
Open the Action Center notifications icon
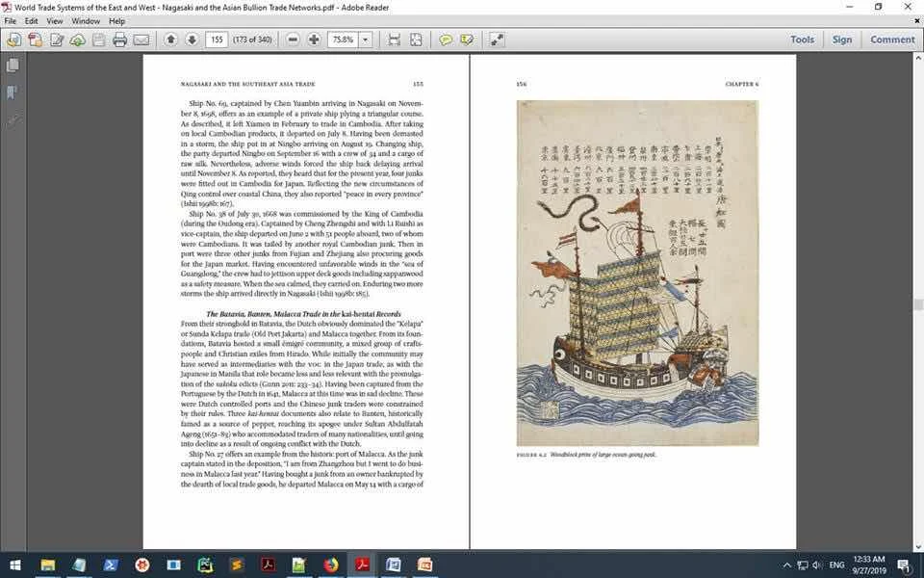(x=905, y=565)
